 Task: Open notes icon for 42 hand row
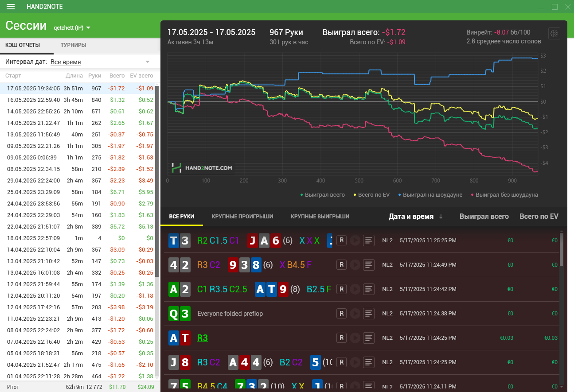coord(369,264)
